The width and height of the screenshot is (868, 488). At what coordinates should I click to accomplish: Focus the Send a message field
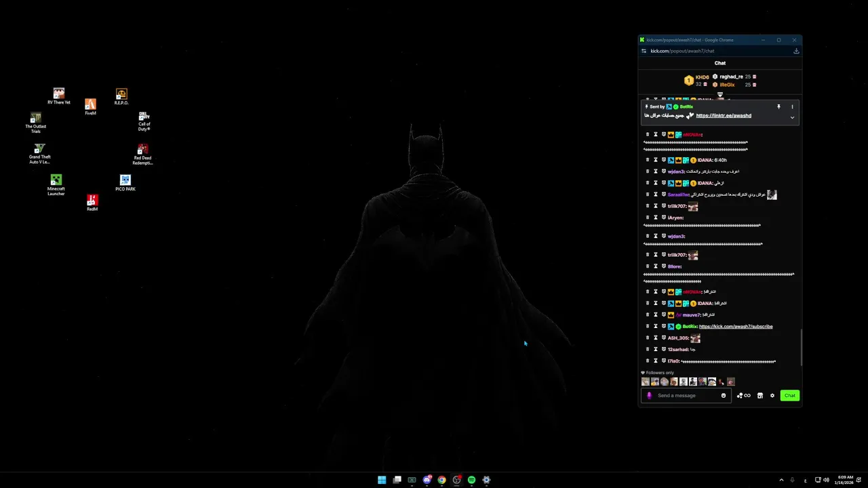[686, 395]
